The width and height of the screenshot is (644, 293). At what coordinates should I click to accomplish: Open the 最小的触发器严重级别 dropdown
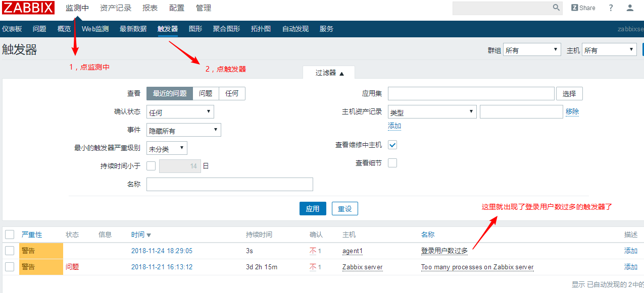click(167, 148)
